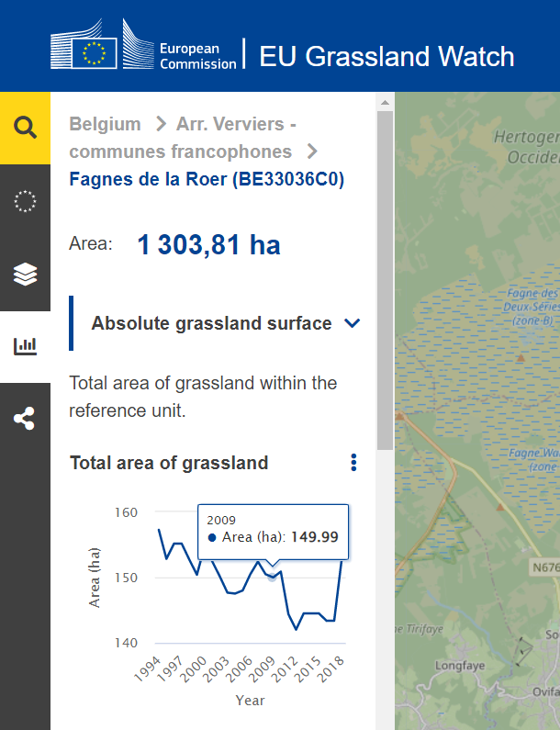Click chevron after communes francophones breadcrumb

point(312,152)
